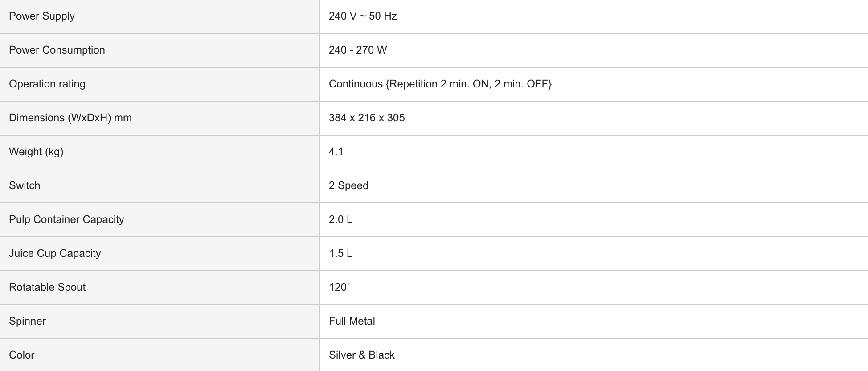Select the 384 x 216 x 305 value
Viewport: 868px width, 371px height.
(367, 118)
